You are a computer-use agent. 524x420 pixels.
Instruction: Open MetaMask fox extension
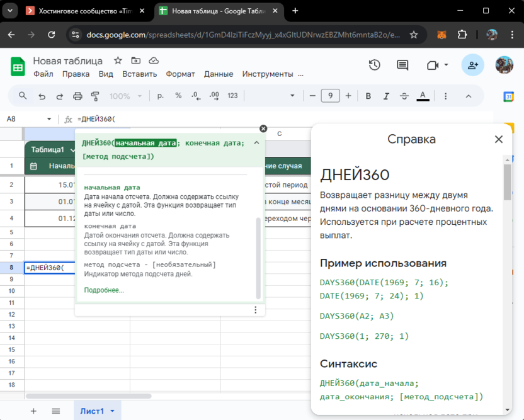pos(441,35)
